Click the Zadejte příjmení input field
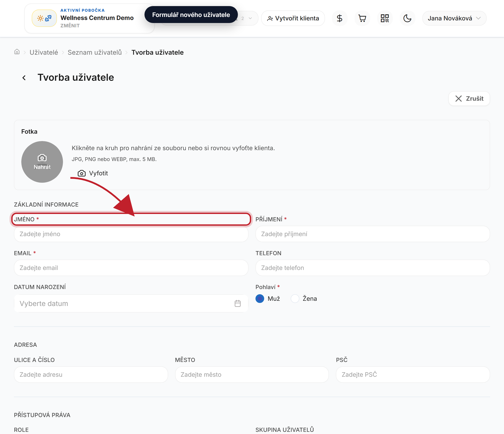This screenshot has height=434, width=504. [x=372, y=234]
